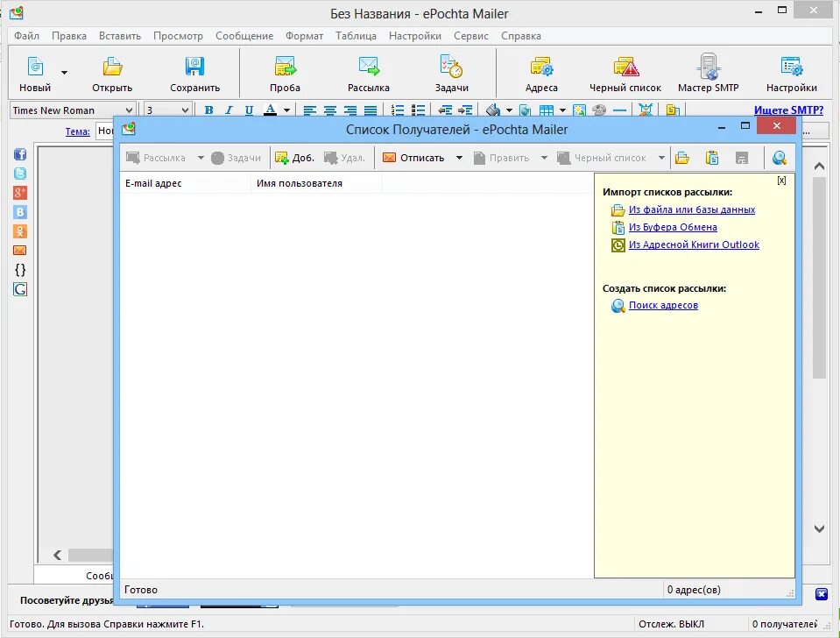
Task: Close the yellow import panel with [x]
Action: [x=781, y=181]
